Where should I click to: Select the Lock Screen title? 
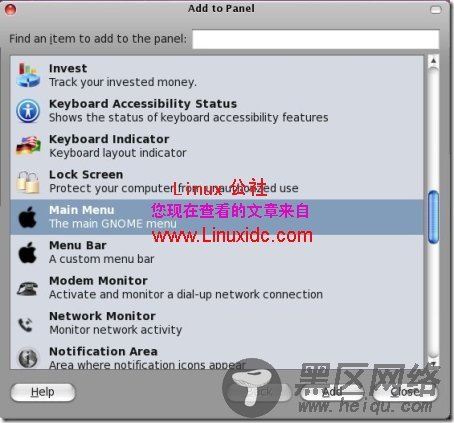coord(86,174)
